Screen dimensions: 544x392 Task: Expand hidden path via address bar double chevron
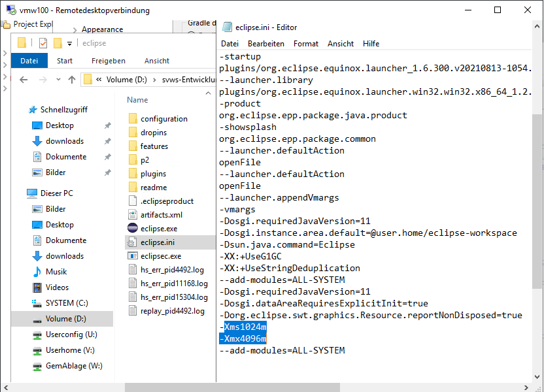(99, 80)
